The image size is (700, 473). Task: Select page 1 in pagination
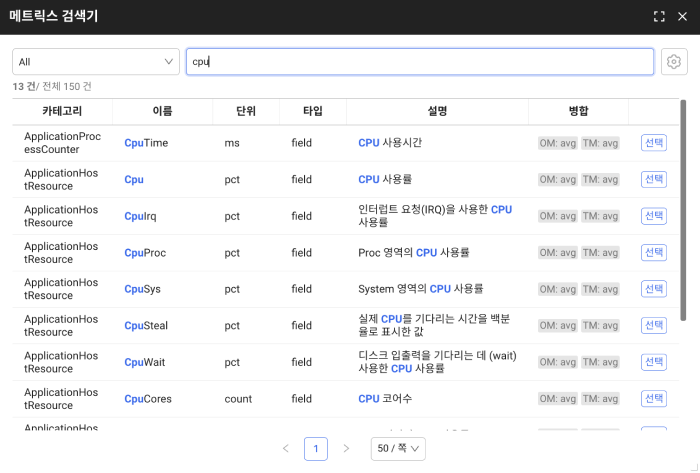point(316,449)
